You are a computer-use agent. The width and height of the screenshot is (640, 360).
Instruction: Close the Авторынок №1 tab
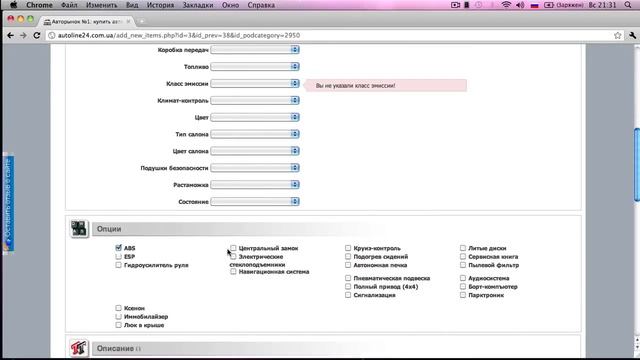[128, 21]
